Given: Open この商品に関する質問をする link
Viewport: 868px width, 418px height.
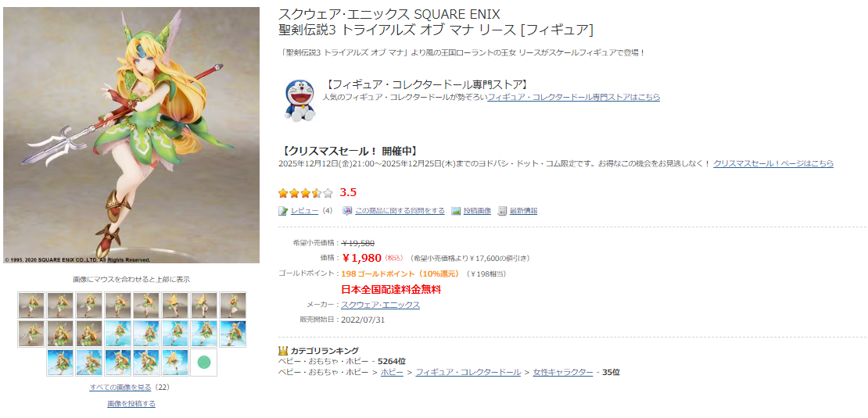Looking at the screenshot, I should (x=400, y=211).
